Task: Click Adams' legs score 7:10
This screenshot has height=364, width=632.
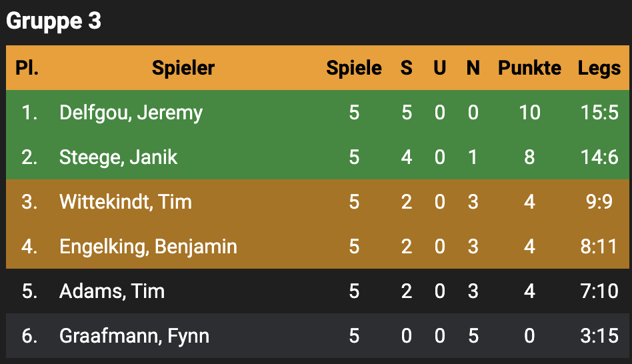Action: [x=599, y=291]
